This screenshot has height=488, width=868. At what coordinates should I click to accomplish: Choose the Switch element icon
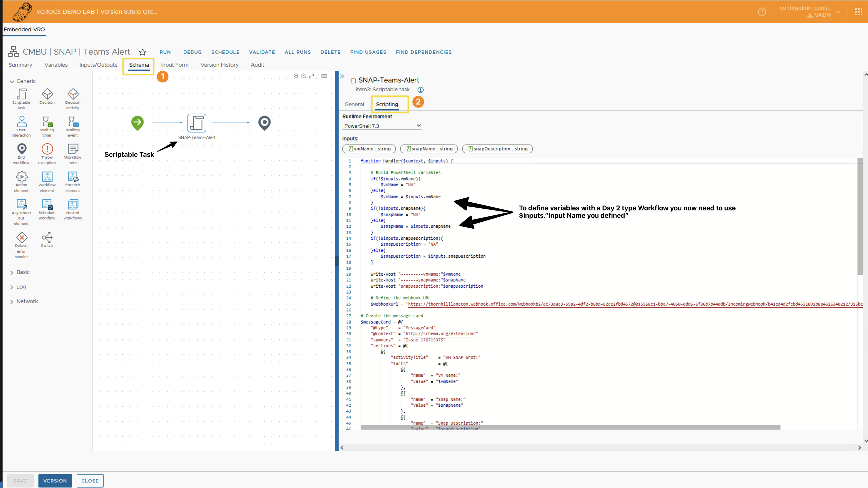coord(47,238)
